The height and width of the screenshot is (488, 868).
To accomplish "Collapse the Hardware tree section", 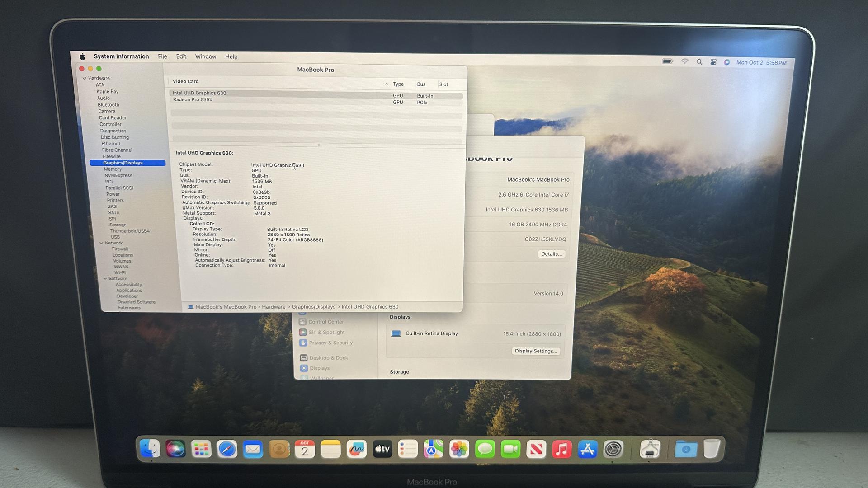I will click(x=84, y=78).
